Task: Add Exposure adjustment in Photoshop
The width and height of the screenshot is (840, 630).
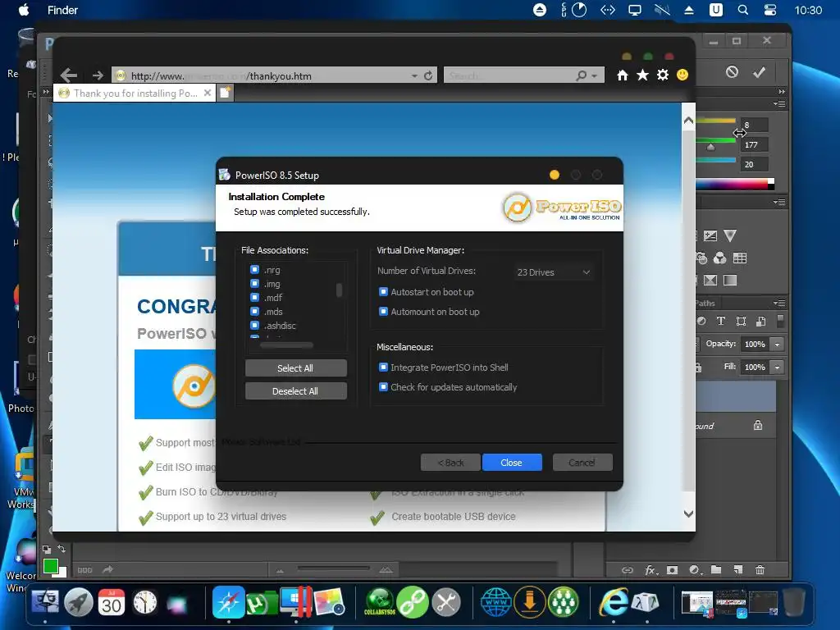Action: (x=710, y=235)
